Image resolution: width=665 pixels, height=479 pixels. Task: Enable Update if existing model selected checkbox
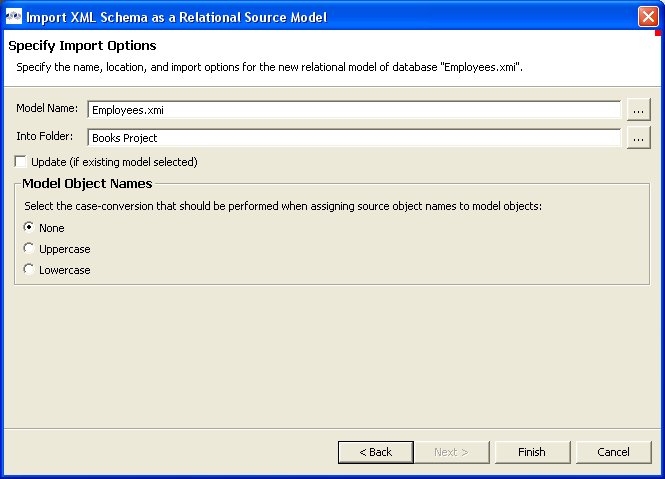[20, 162]
